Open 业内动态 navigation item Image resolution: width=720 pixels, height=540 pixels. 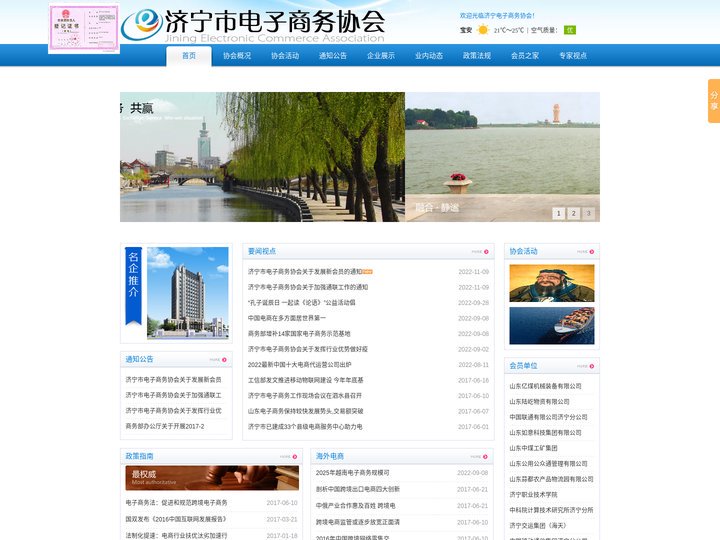point(429,56)
